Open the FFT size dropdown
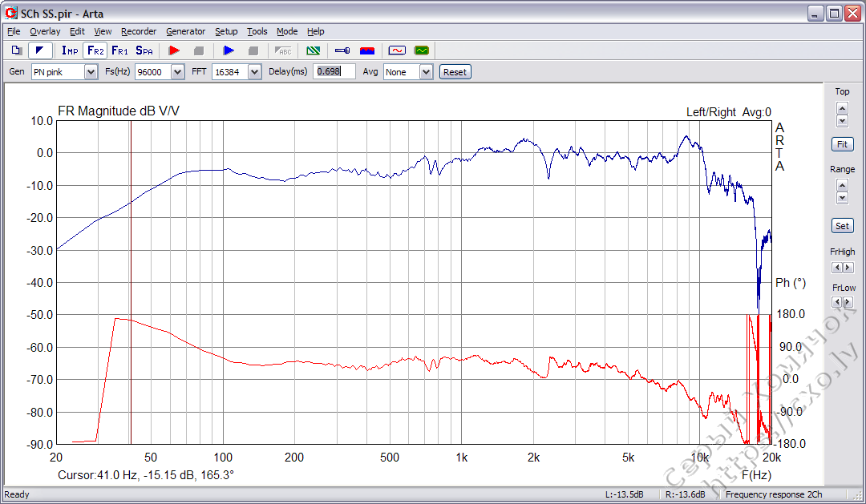Screen dimensions: 866x504 click(254, 72)
